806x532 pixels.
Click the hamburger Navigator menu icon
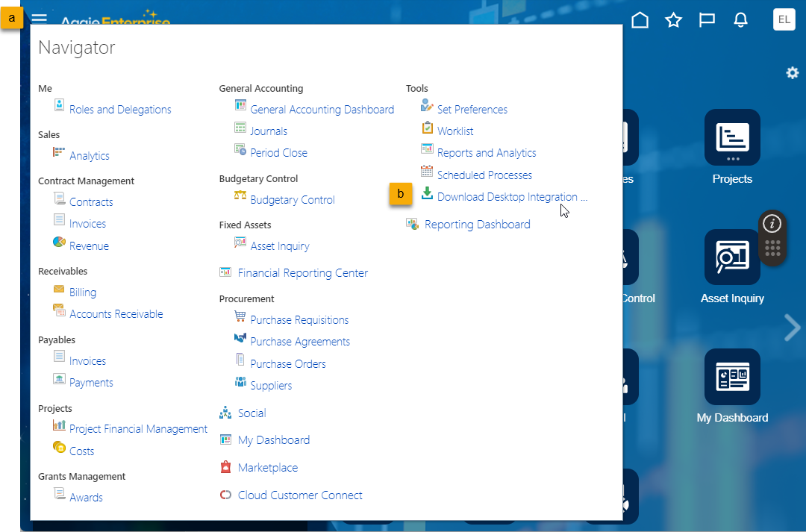click(39, 19)
